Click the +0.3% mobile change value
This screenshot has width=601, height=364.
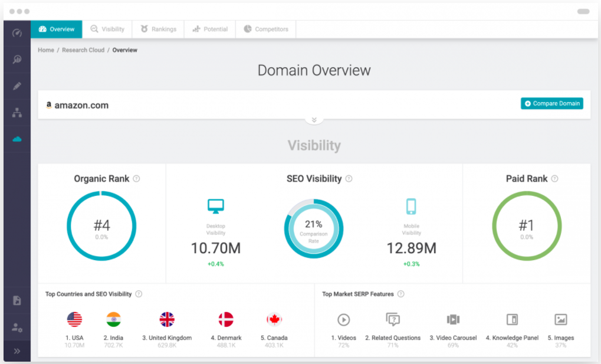coord(411,264)
